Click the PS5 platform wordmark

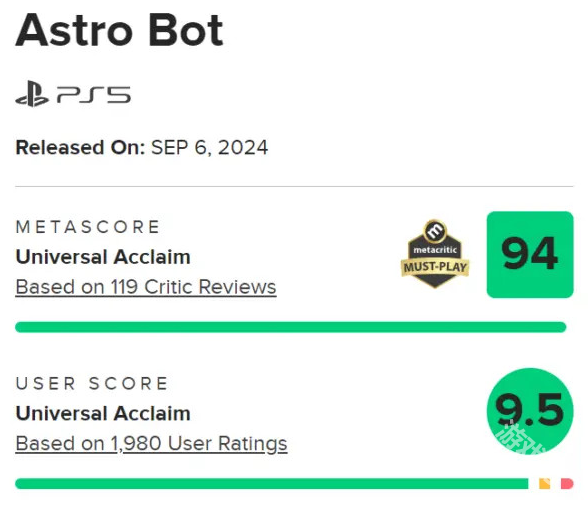point(94,94)
